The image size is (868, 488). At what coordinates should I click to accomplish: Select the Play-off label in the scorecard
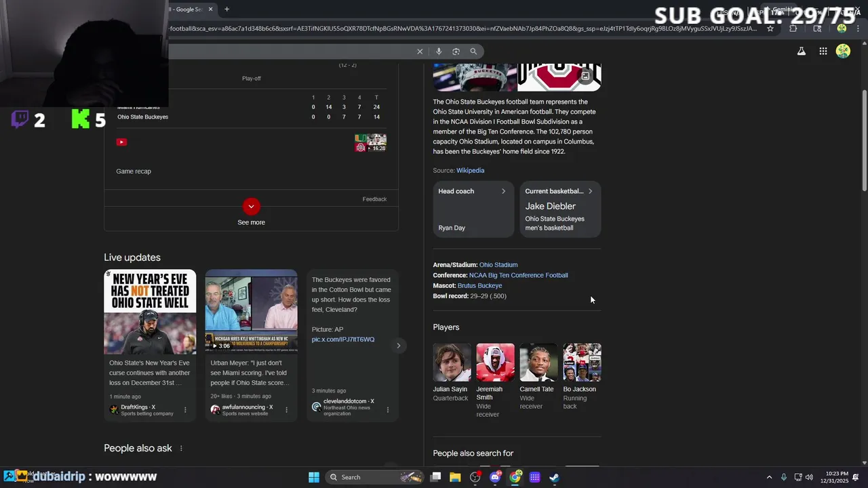pyautogui.click(x=252, y=79)
